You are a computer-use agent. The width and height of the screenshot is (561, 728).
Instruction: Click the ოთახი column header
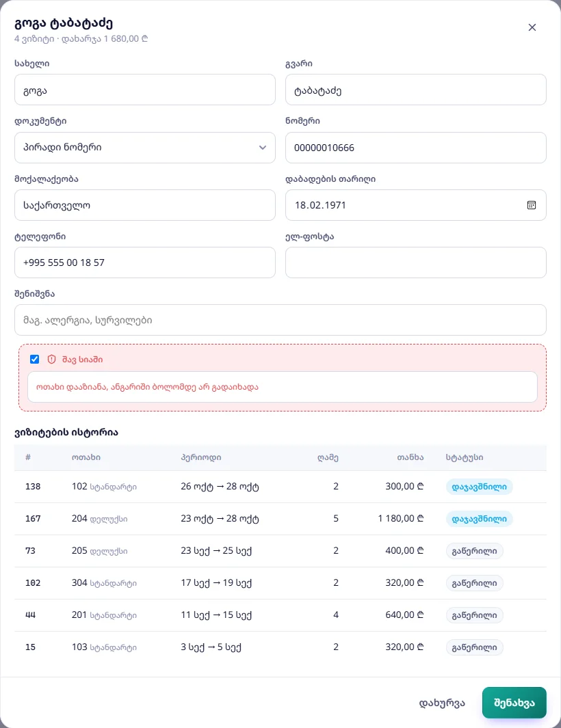pos(86,457)
